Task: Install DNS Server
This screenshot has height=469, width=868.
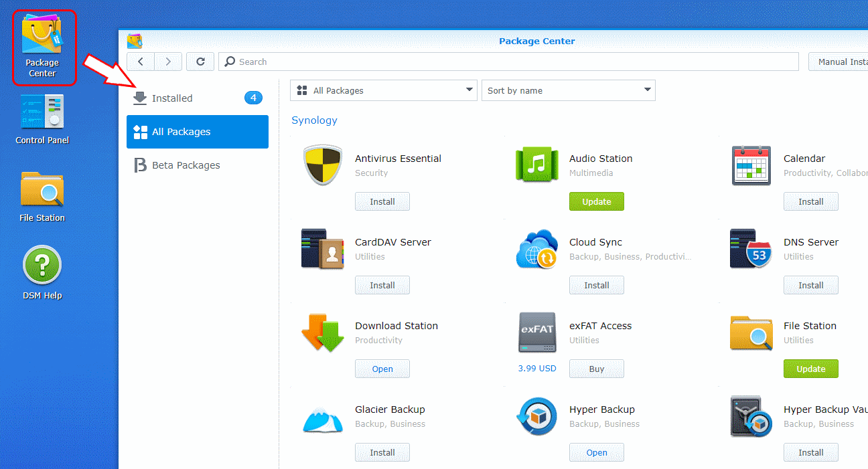Action: point(811,285)
